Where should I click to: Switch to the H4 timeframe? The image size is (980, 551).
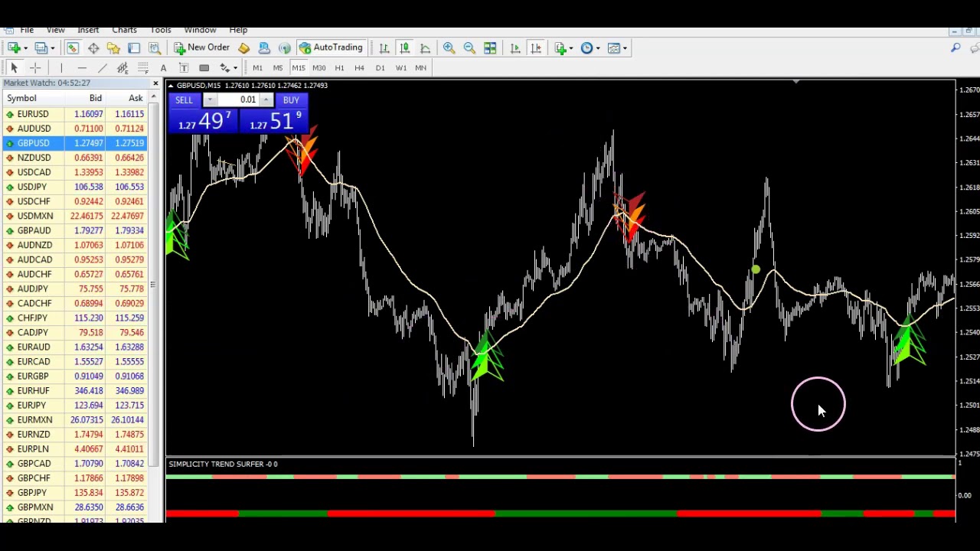[x=359, y=68]
